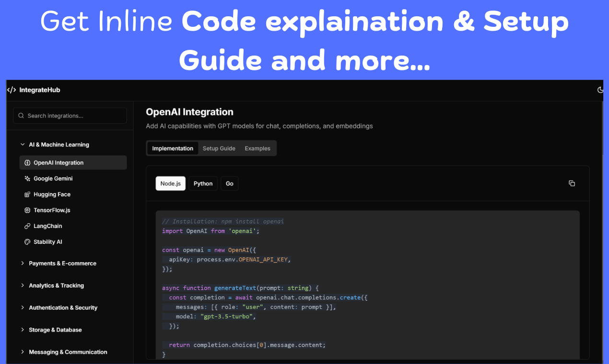Click the Google Gemini sparkle icon

coord(27,179)
